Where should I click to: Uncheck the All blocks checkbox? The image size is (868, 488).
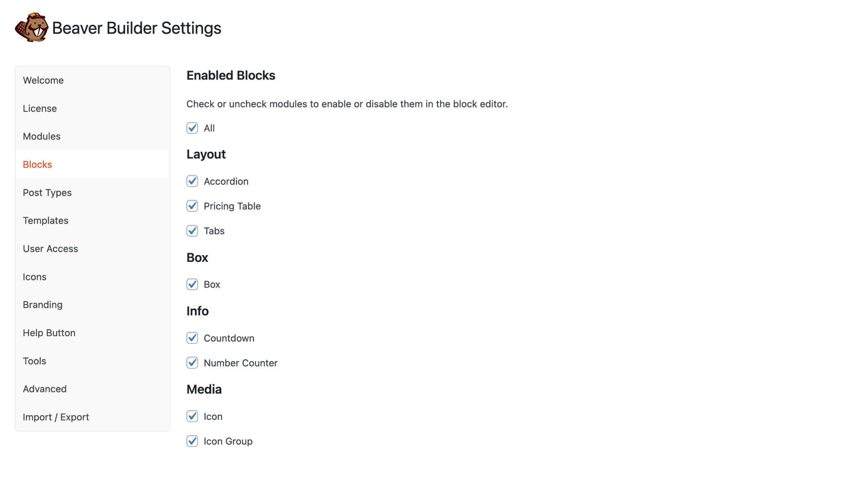click(192, 128)
